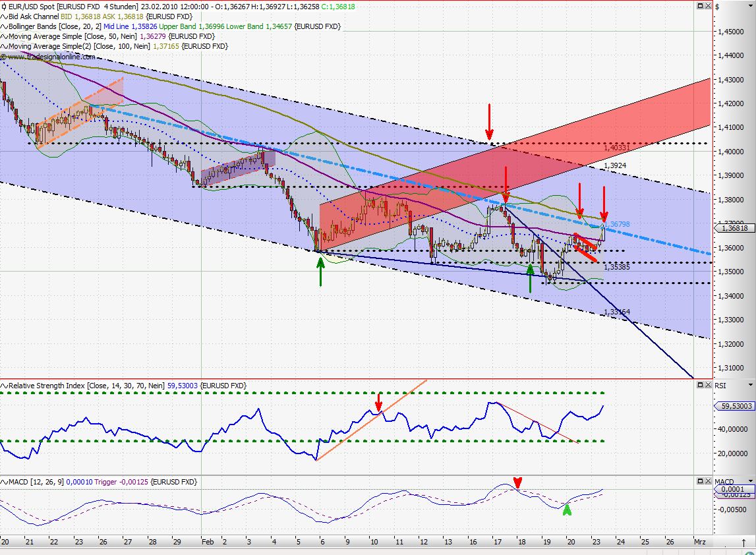Open the $ price axis dropdown arrow
Image resolution: width=756 pixels, height=555 pixels.
[751, 7]
